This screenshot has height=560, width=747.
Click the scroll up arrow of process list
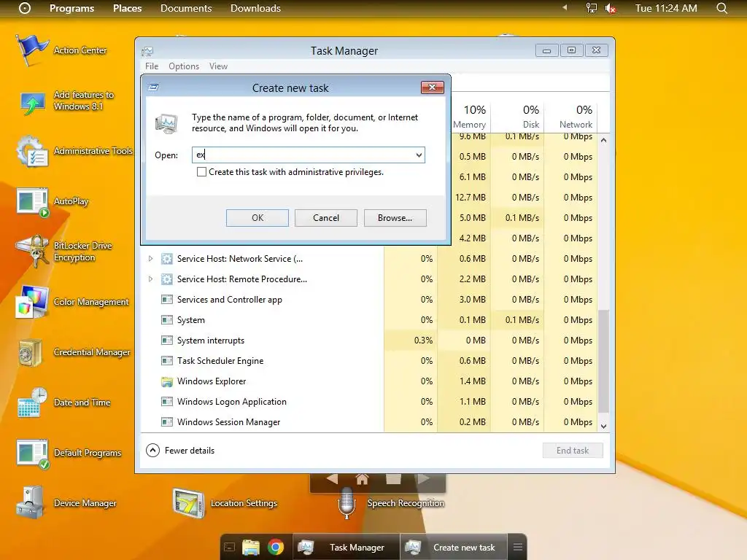point(603,141)
